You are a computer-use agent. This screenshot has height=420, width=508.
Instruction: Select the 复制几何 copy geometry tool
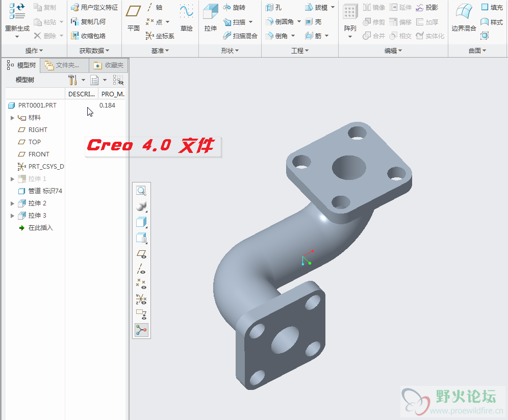point(88,22)
